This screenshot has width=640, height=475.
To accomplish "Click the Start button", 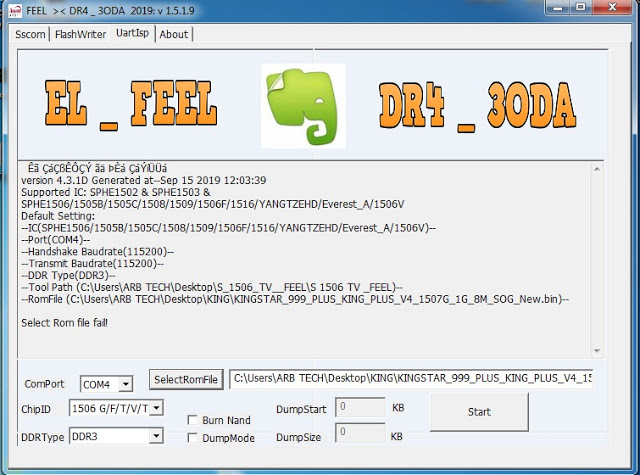I will coord(479,412).
